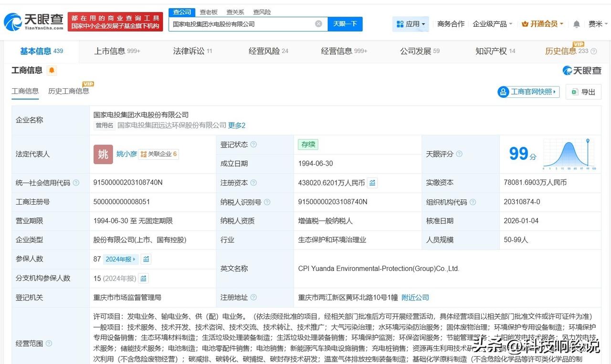This screenshot has height=364, width=611.
Task: Click the help icon beside 历史信息 tab
Action: point(594,52)
